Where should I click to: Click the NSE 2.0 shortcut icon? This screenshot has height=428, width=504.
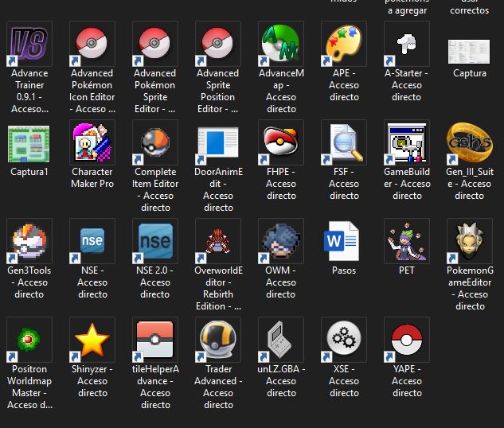tap(155, 242)
